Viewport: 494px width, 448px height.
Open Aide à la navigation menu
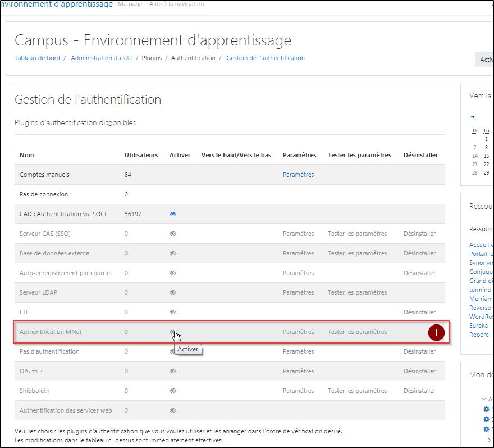(176, 4)
